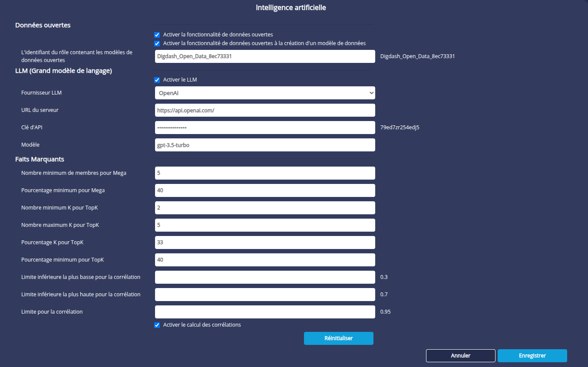Click 'Nombre minimum K pour TopK' field

[265, 208]
